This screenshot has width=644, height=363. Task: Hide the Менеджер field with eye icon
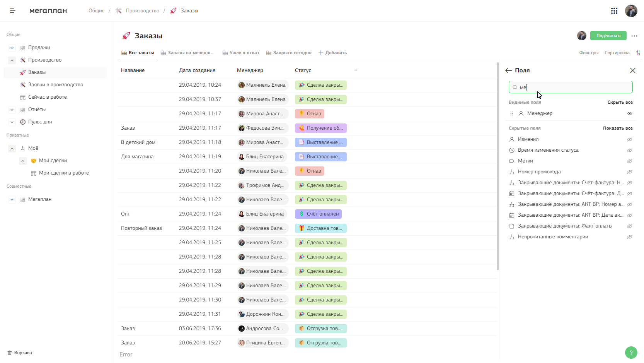pos(630,113)
